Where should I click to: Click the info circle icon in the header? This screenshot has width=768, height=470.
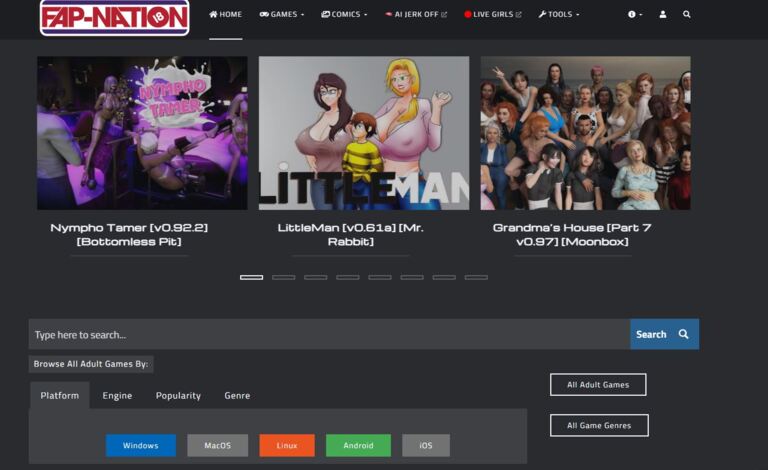coord(632,15)
